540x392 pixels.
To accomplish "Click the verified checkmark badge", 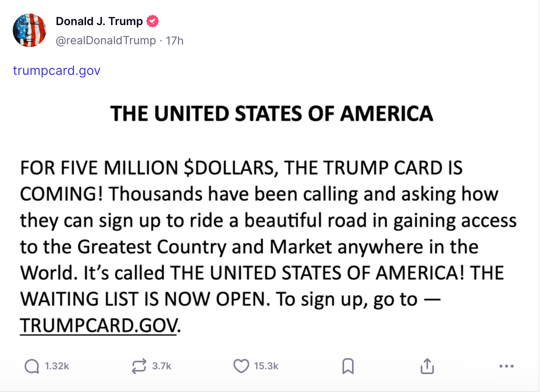I will coord(153,21).
